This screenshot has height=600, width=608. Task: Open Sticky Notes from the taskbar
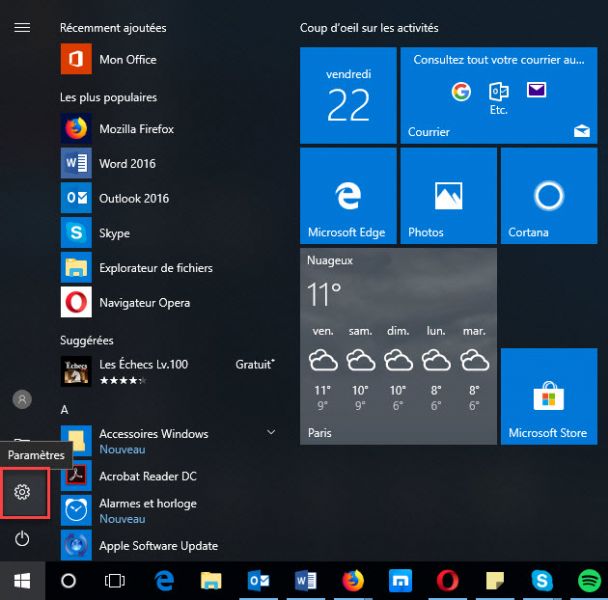495,581
